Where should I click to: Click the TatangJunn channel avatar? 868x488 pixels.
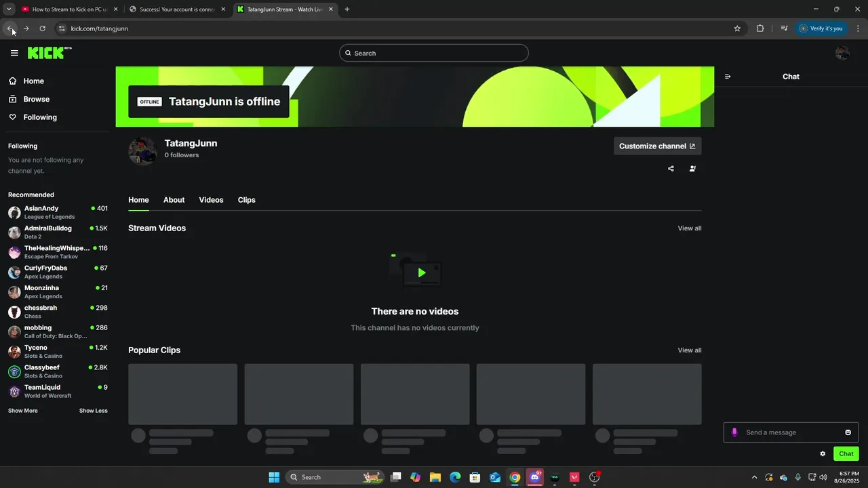pos(142,150)
